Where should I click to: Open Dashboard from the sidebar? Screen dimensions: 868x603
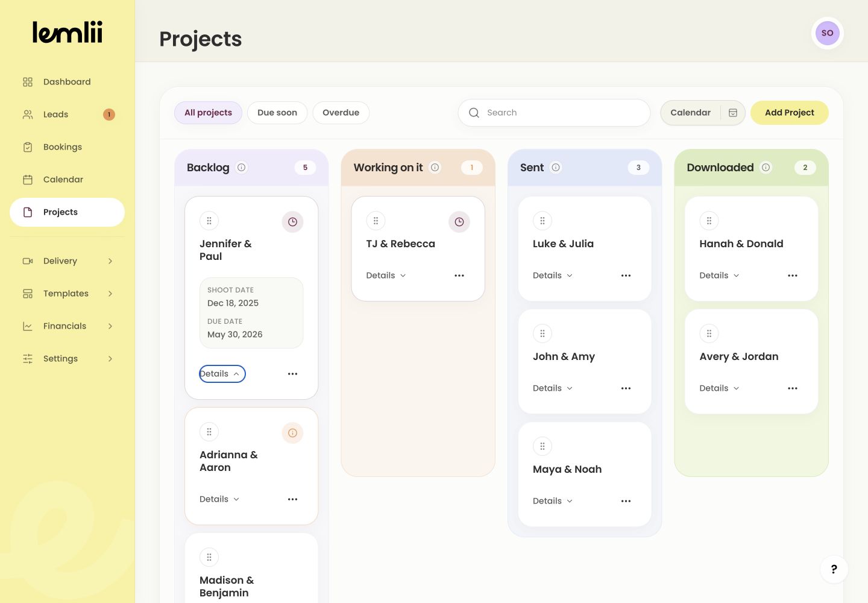68,82
